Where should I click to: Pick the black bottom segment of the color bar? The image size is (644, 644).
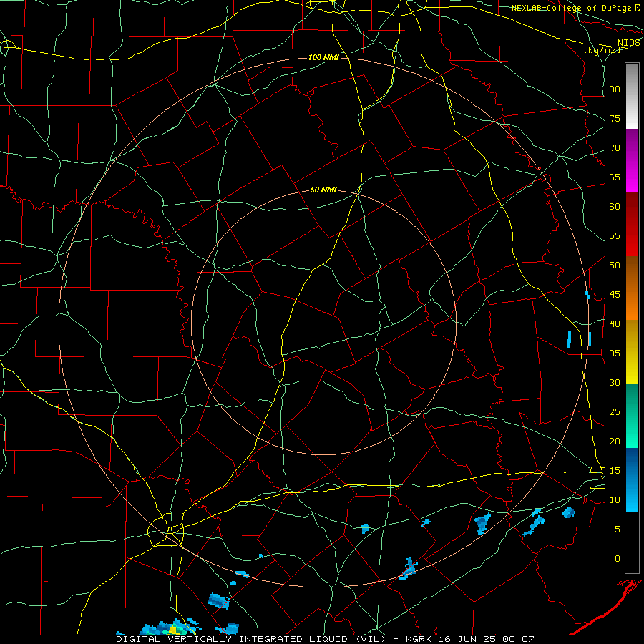coord(632,542)
